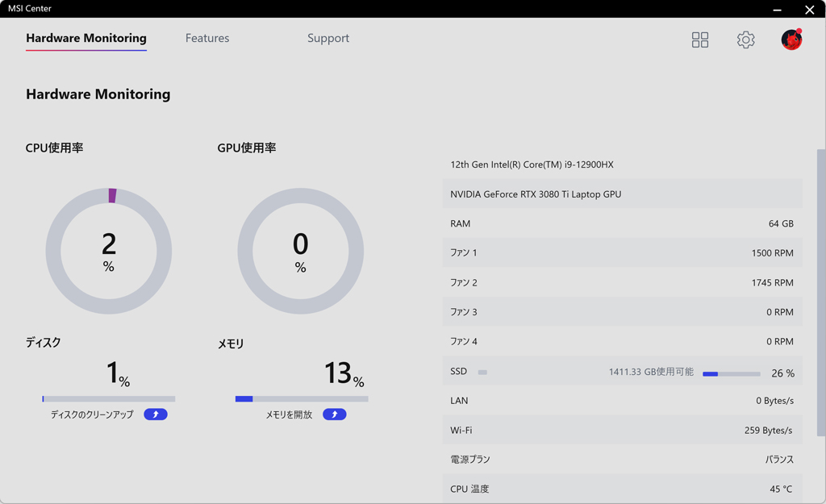Minimize the MSI Center window
The width and height of the screenshot is (826, 504).
pyautogui.click(x=777, y=10)
